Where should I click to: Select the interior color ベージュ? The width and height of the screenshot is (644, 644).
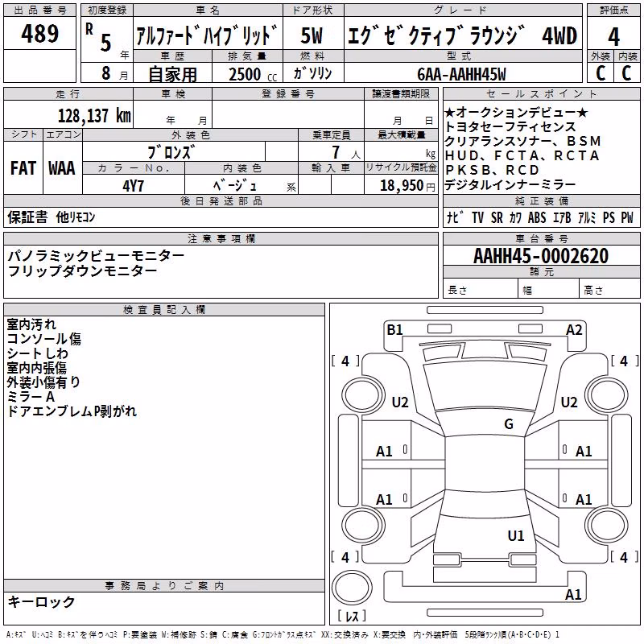tap(235, 186)
